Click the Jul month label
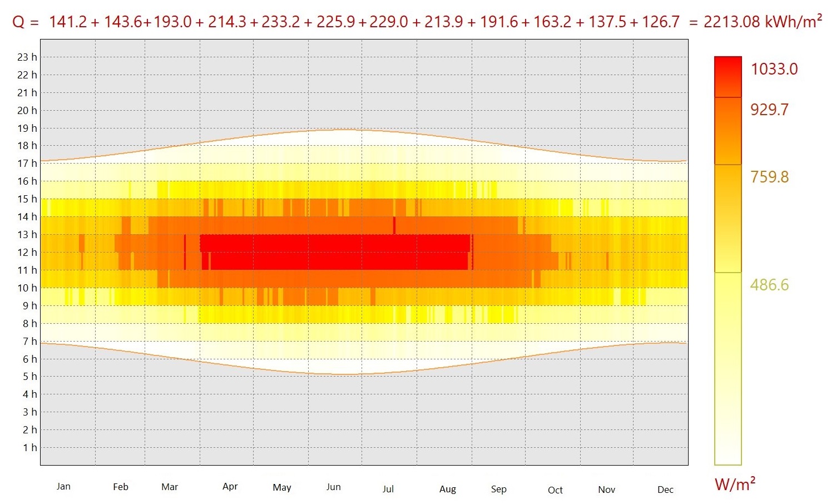This screenshot has height=504, width=831. 388,489
